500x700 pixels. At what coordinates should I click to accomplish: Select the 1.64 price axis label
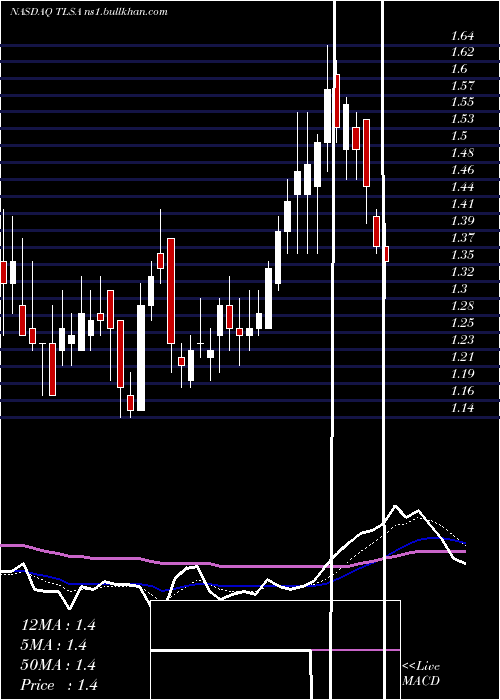click(462, 36)
